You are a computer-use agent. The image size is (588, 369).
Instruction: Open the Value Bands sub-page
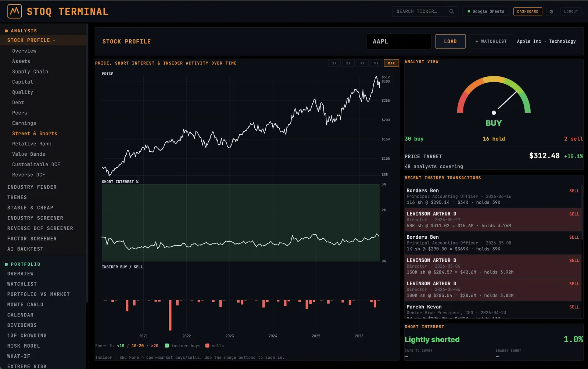pos(29,154)
